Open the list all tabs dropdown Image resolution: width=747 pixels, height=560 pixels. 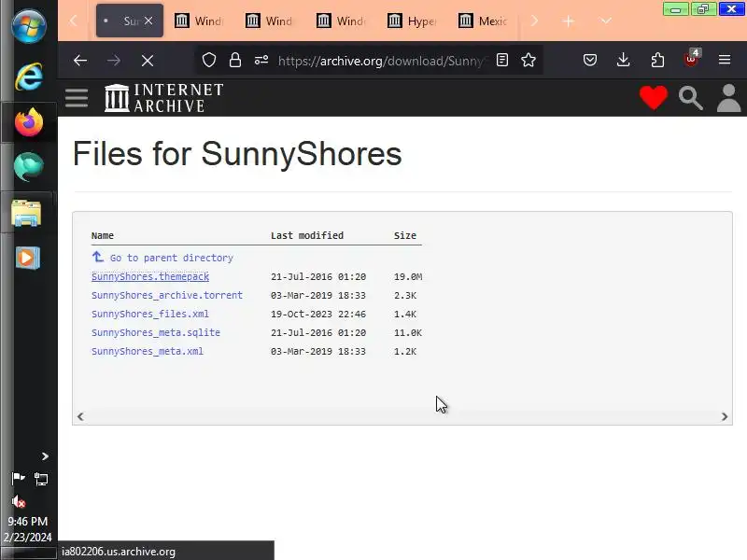tap(605, 21)
